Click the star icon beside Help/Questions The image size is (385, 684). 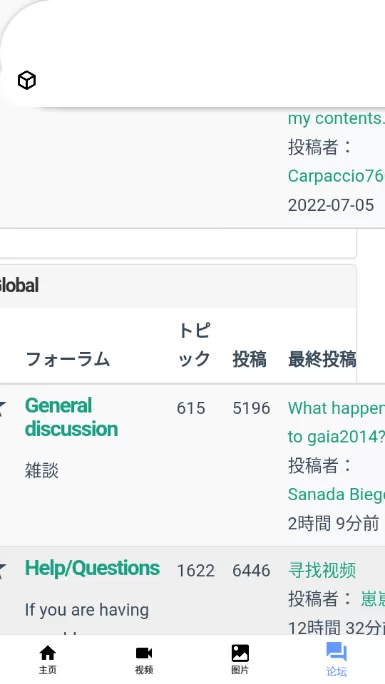click(x=2, y=571)
